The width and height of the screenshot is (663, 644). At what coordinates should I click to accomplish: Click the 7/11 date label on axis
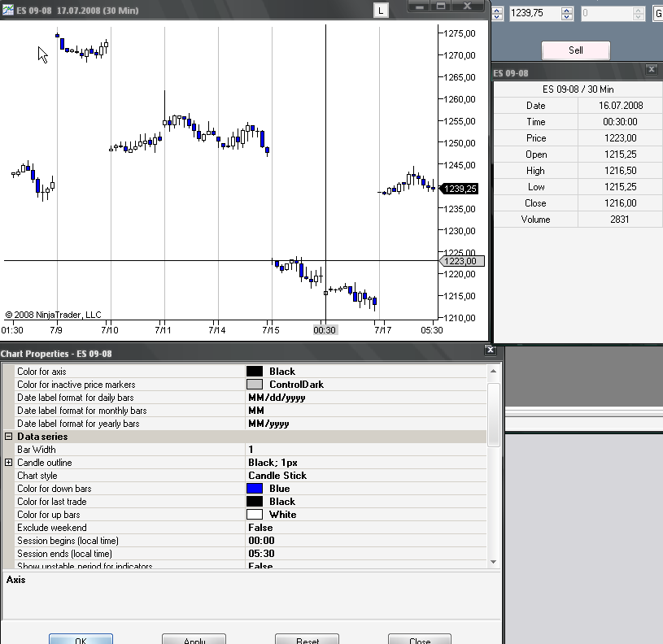tap(164, 330)
